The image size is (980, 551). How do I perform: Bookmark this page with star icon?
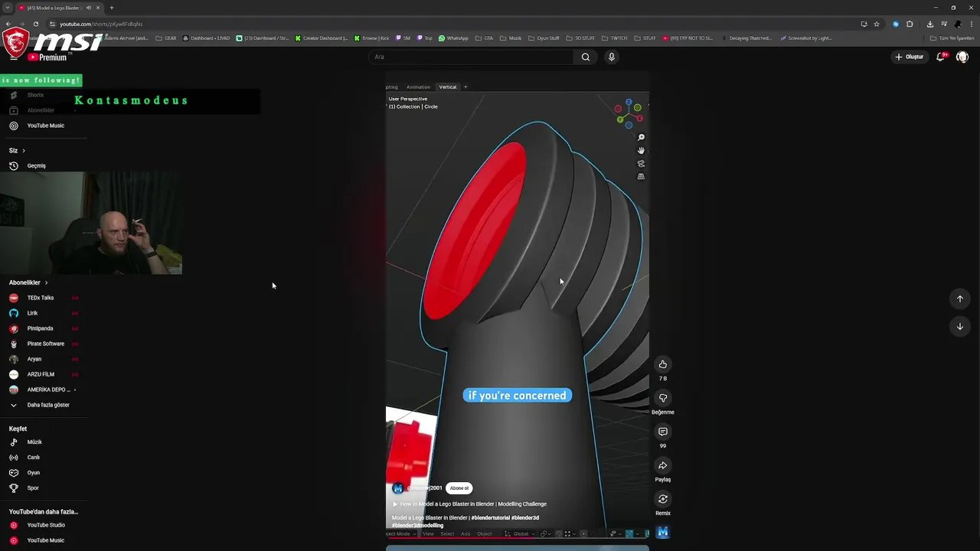pyautogui.click(x=877, y=24)
